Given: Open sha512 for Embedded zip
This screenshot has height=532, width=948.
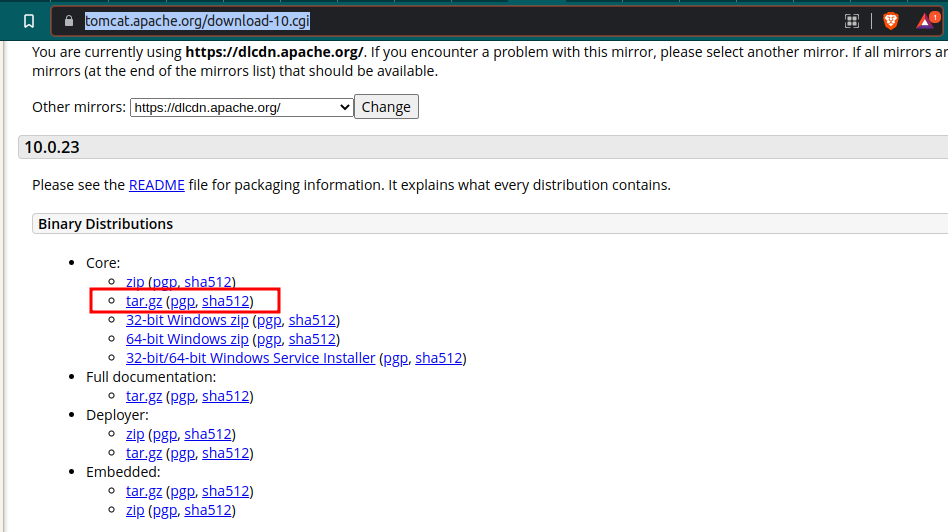Looking at the screenshot, I should click(x=208, y=510).
